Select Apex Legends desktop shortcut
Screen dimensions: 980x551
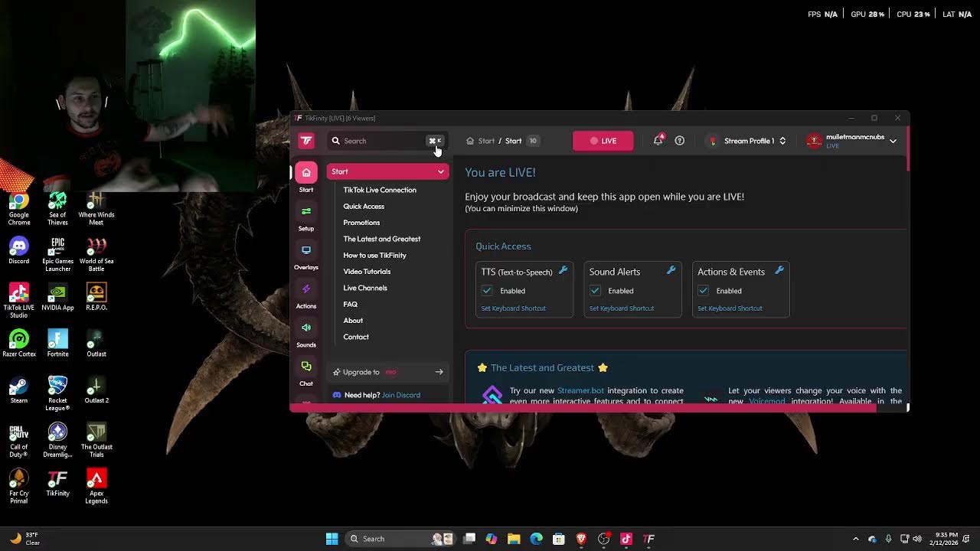tap(96, 487)
